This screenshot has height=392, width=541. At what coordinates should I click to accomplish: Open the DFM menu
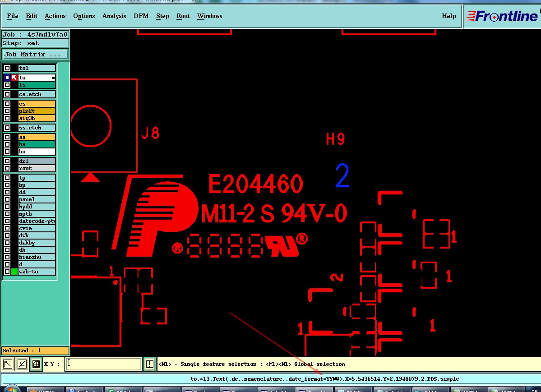(141, 16)
